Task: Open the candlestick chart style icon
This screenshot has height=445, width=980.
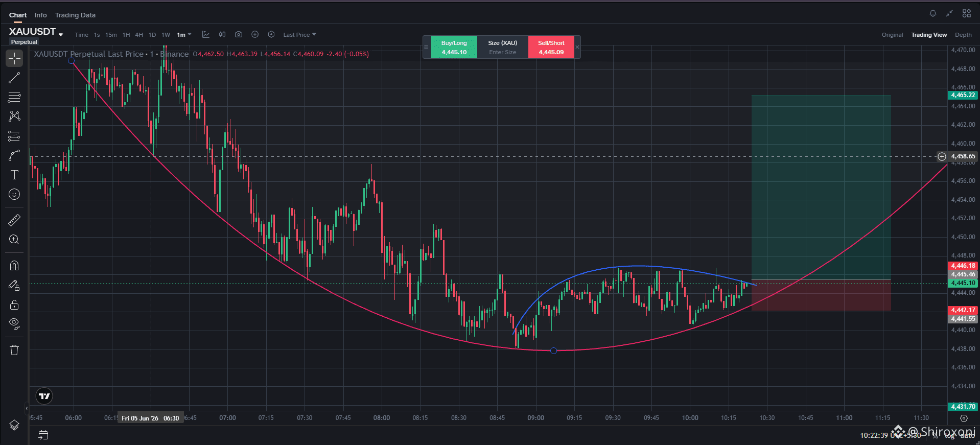Action: click(222, 34)
